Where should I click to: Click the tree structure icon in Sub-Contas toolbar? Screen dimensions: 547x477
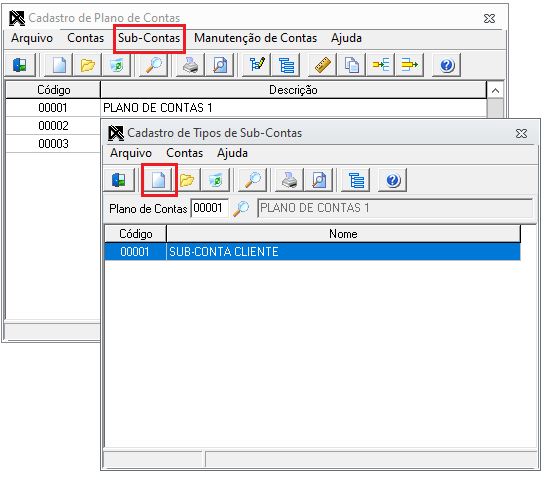356,181
